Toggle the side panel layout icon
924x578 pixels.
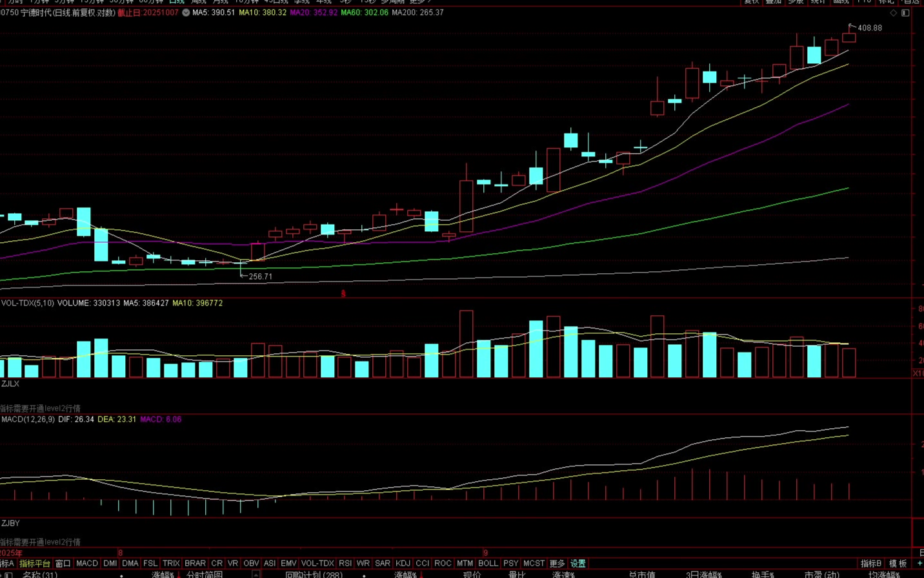[905, 13]
